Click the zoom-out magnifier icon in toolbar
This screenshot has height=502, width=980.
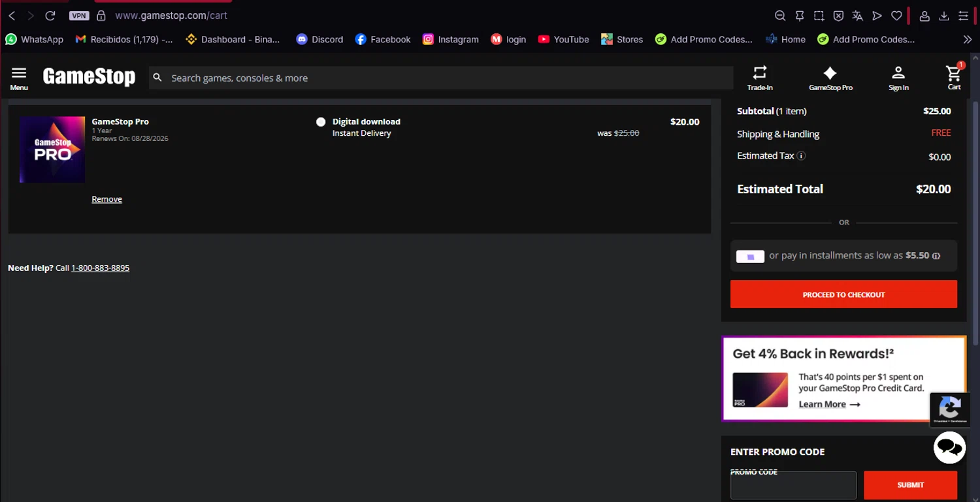[x=780, y=16]
